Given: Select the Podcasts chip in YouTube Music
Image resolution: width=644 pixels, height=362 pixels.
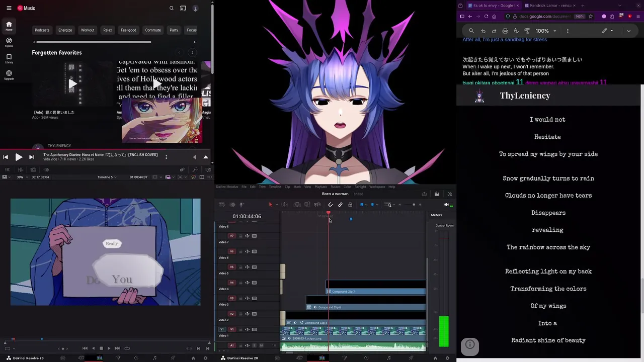Looking at the screenshot, I should (42, 30).
